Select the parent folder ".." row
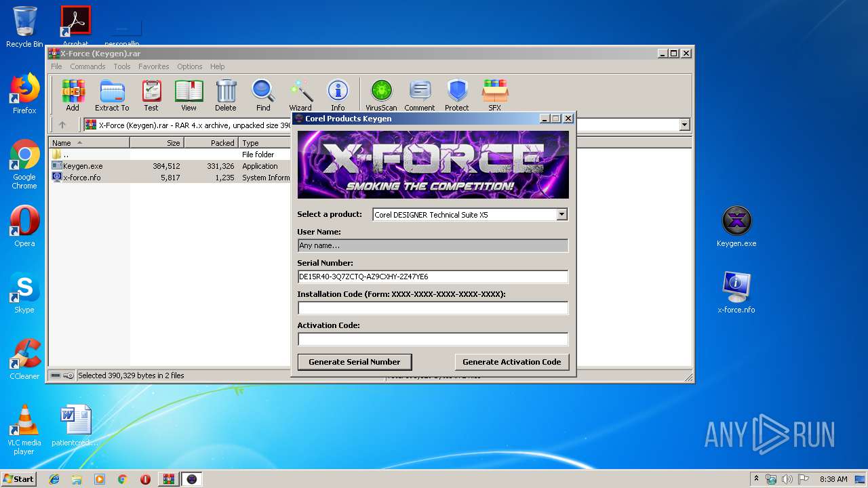Screen dimensions: 868x488 click(170, 155)
